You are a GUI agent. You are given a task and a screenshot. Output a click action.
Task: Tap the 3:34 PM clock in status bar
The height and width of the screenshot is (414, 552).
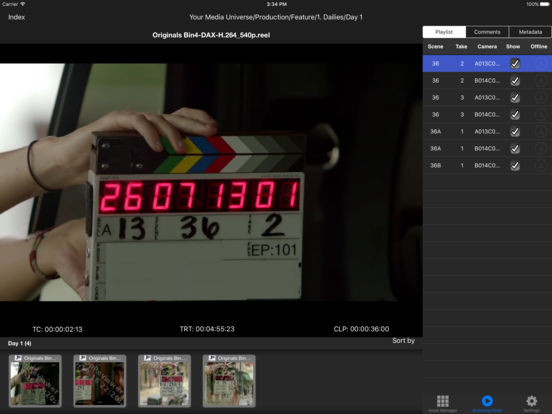point(277,4)
